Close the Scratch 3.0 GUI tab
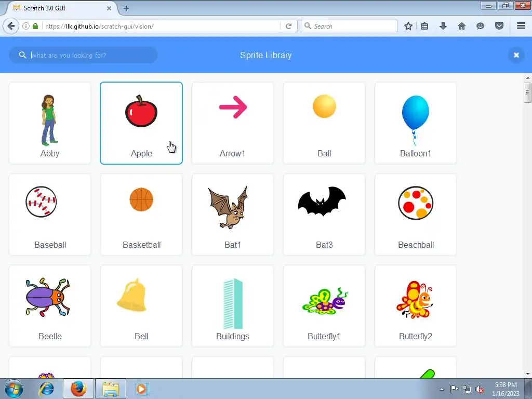The height and width of the screenshot is (399, 532). click(x=109, y=8)
